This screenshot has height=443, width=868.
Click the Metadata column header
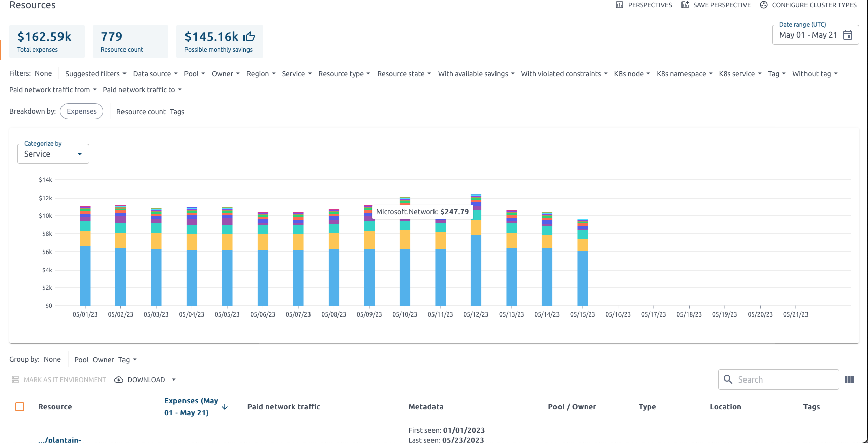tap(426, 407)
